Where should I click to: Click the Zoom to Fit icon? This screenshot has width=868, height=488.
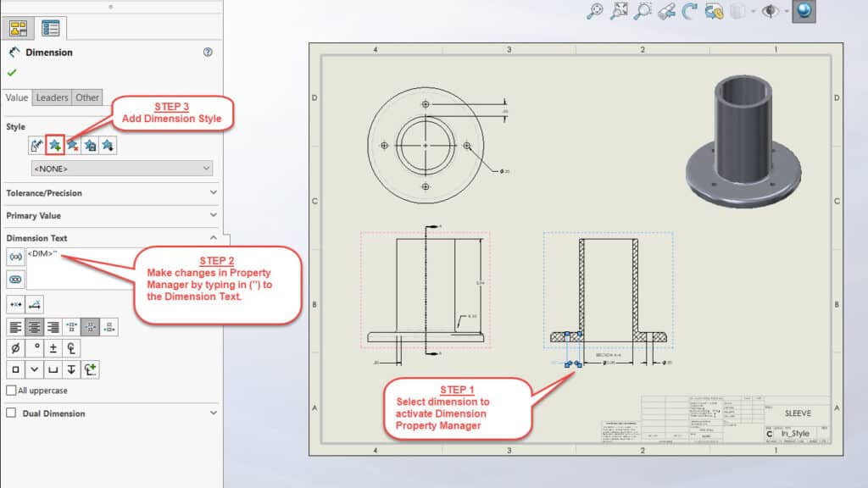[x=619, y=12]
